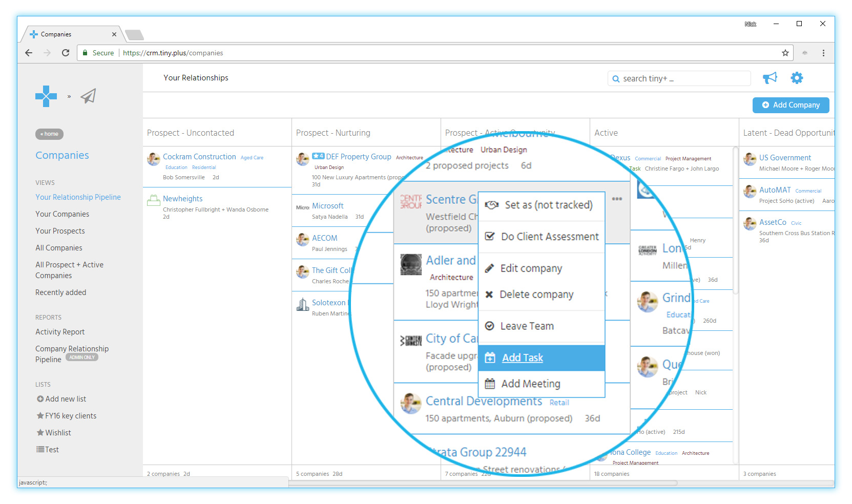Open the Test list in the sidebar
This screenshot has width=852, height=504.
click(x=48, y=450)
